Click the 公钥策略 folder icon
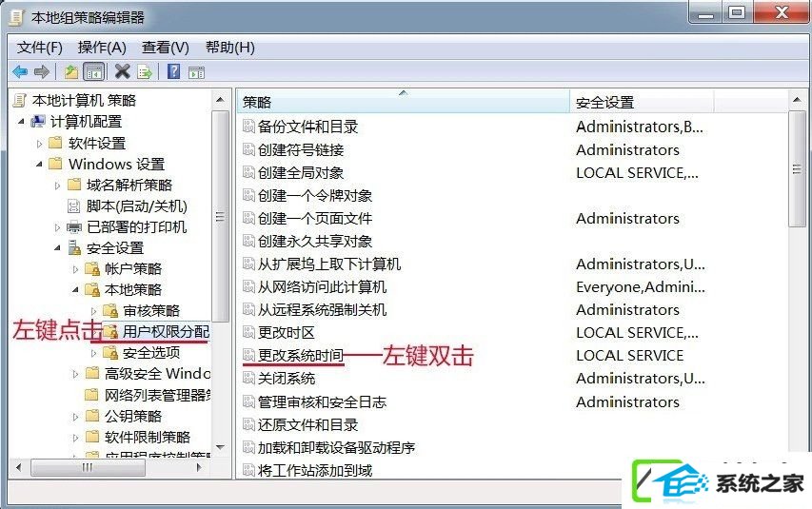Image resolution: width=812 pixels, height=509 pixels. (x=92, y=416)
